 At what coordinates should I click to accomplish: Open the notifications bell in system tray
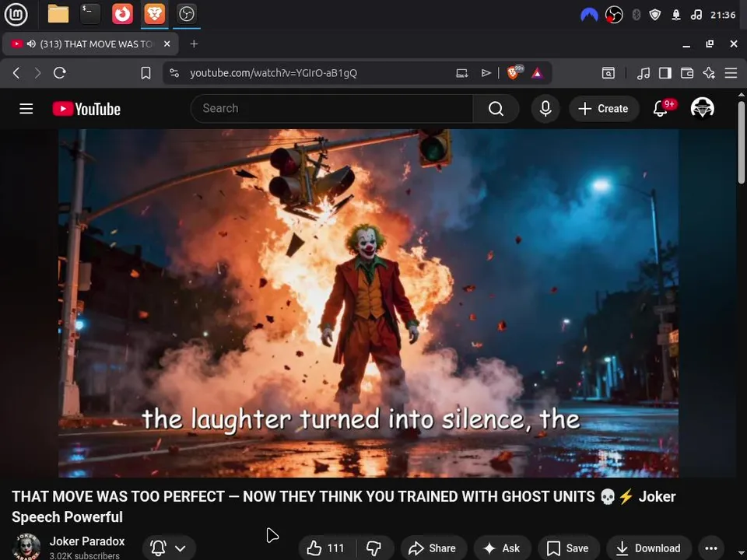point(676,16)
